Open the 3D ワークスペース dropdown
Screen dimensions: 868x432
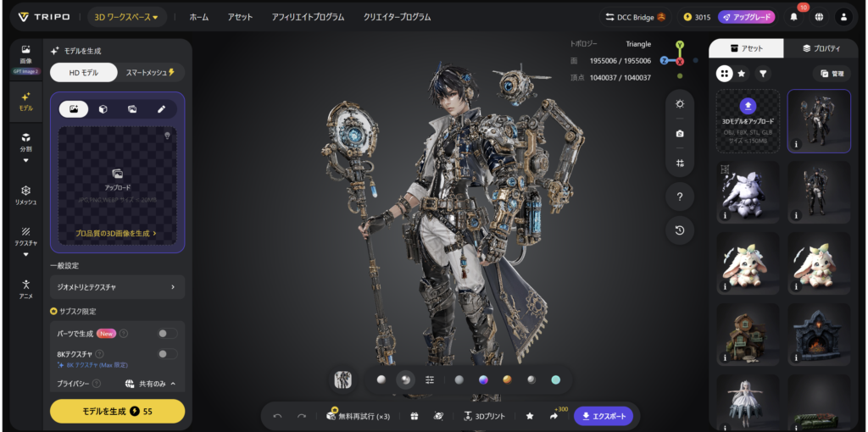[x=126, y=17]
